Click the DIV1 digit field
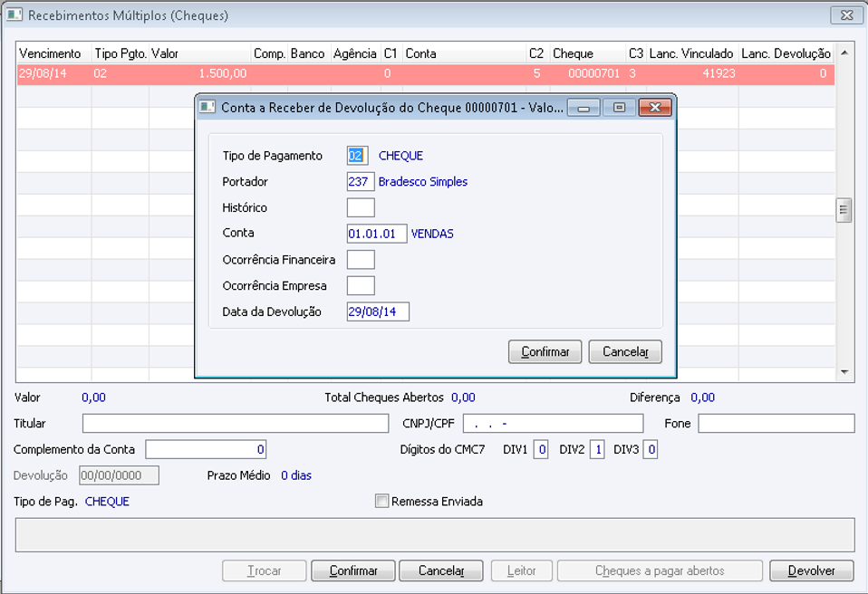The image size is (868, 594). (541, 449)
